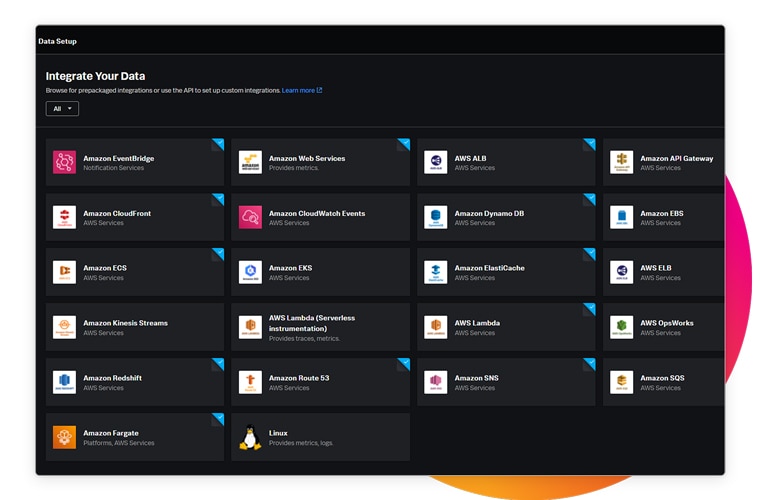The height and width of the screenshot is (500, 760).
Task: Select the Amazon Dynamo DB title text
Action: [489, 213]
